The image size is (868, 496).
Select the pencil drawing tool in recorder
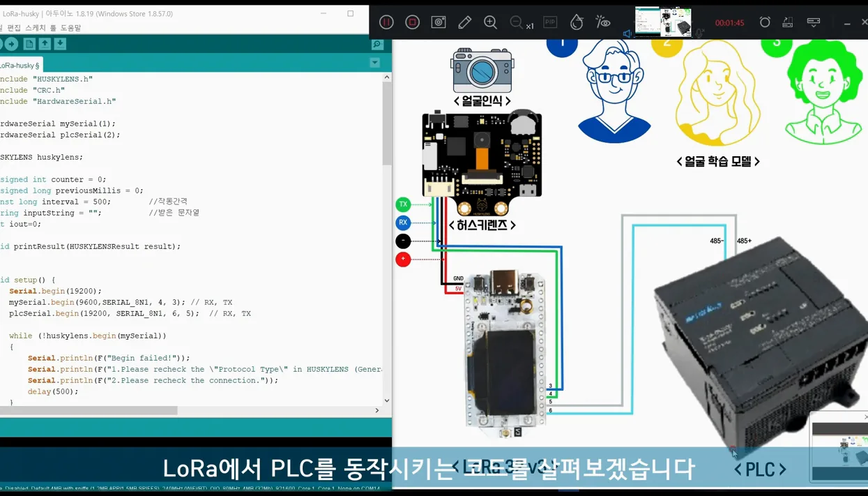(464, 22)
